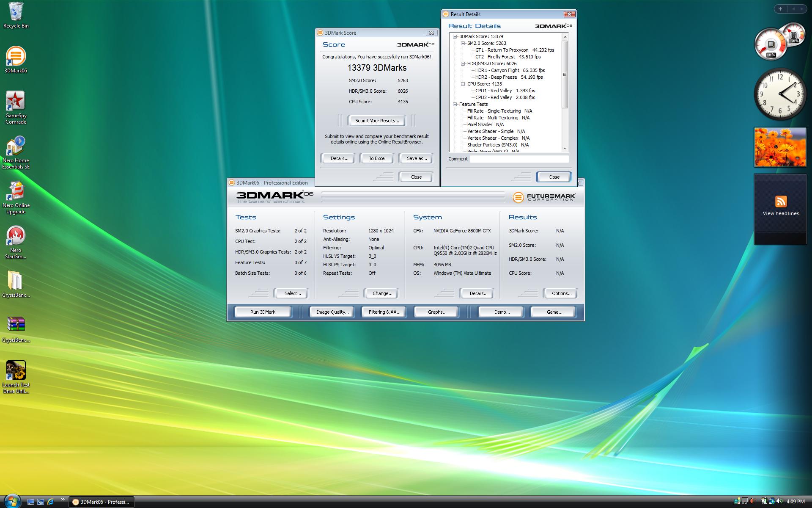Open Nero Home Essentials SE shortcut

[x=16, y=152]
